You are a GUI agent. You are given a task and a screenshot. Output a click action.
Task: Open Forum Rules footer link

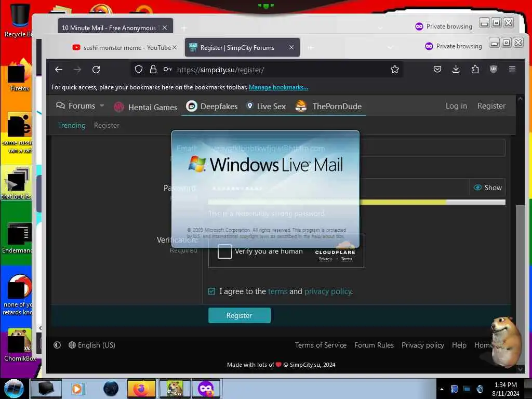pyautogui.click(x=374, y=345)
